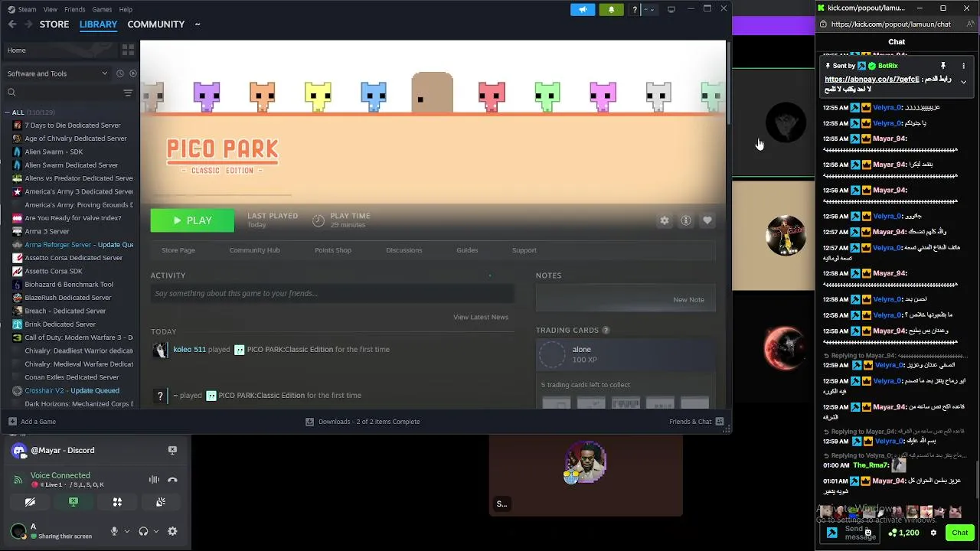Viewport: 980px width, 551px height.
Task: Select Crosshair V2 - Update Queued entry
Action: pos(72,390)
